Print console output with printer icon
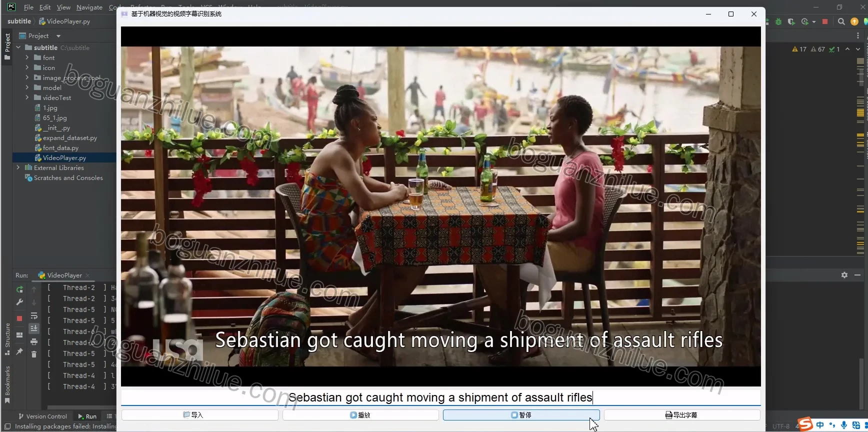This screenshot has width=868, height=432. (34, 341)
